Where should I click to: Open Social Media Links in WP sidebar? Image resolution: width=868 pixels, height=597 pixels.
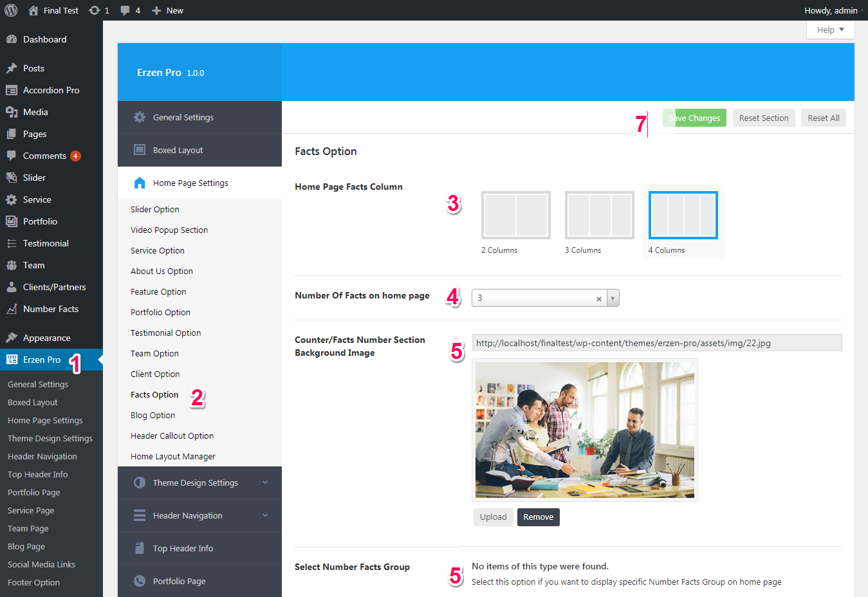click(42, 564)
